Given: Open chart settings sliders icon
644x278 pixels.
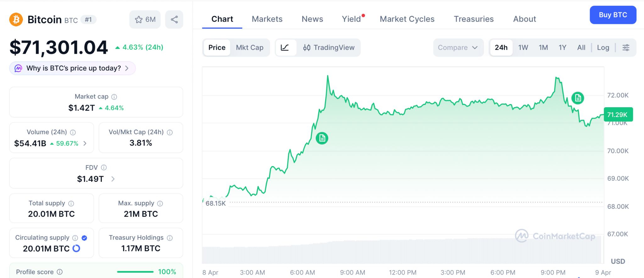Looking at the screenshot, I should (626, 47).
